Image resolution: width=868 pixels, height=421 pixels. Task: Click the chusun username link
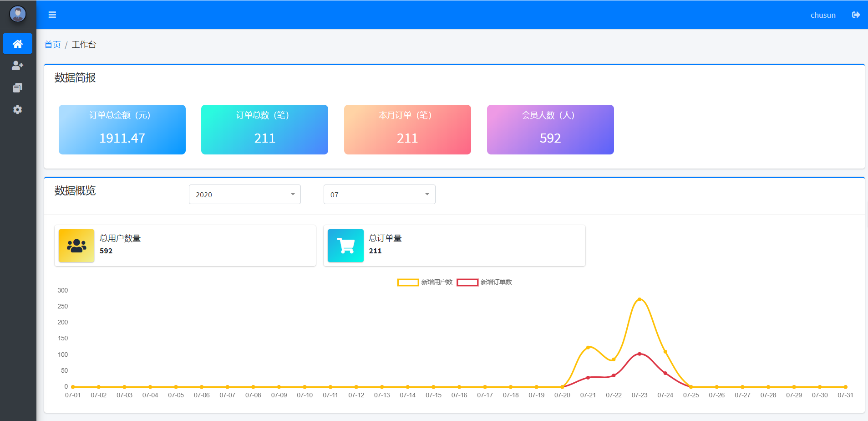(822, 15)
